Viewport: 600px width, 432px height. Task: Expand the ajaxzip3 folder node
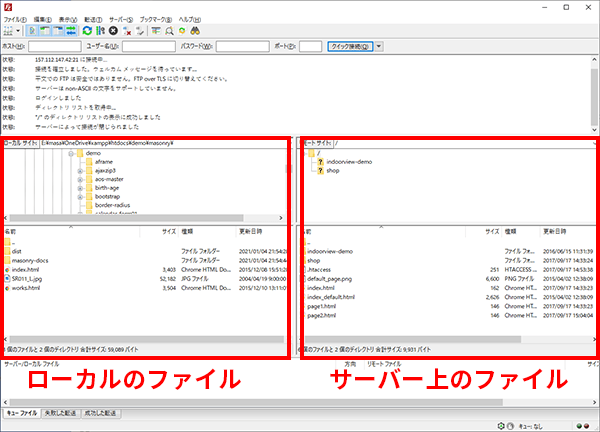click(80, 171)
